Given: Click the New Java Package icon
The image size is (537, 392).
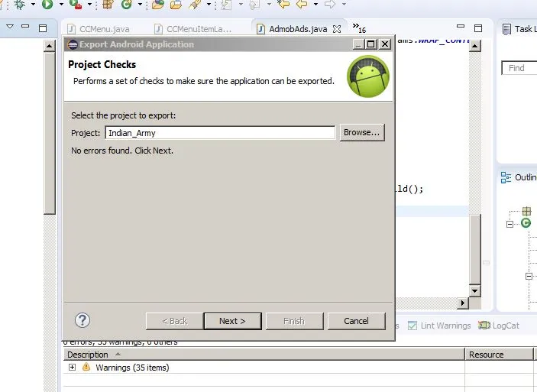Looking at the screenshot, I should pyautogui.click(x=108, y=4).
